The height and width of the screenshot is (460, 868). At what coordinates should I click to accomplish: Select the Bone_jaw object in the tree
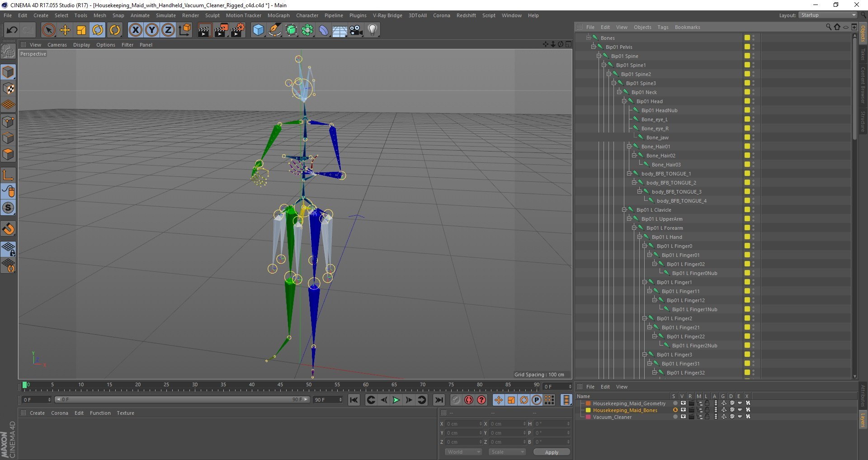click(x=657, y=137)
